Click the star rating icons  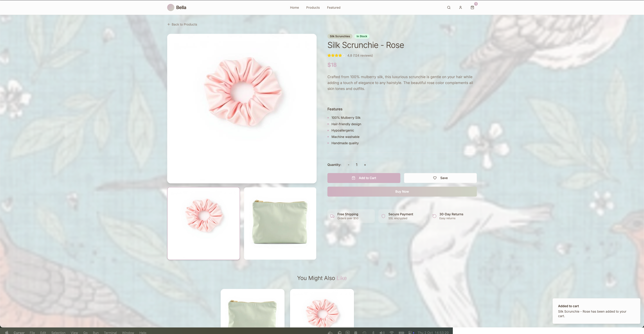[x=336, y=55]
